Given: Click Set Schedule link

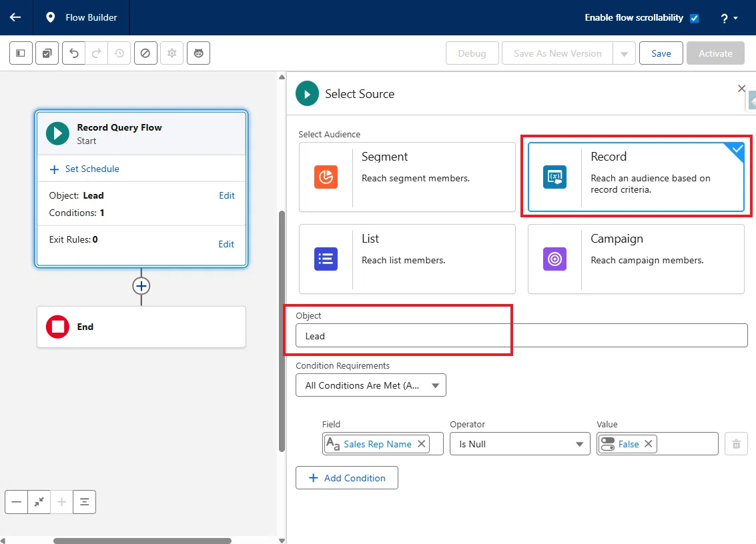Looking at the screenshot, I should coord(85,169).
